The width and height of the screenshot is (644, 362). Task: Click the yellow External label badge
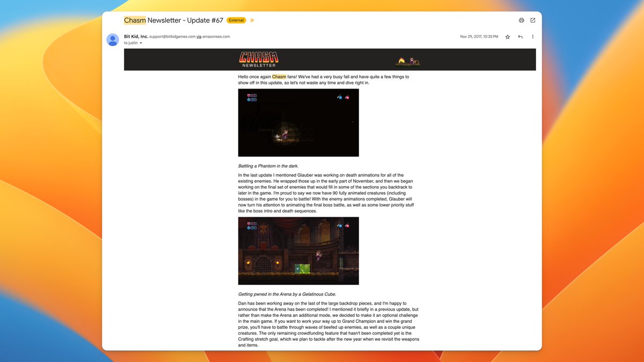(236, 20)
